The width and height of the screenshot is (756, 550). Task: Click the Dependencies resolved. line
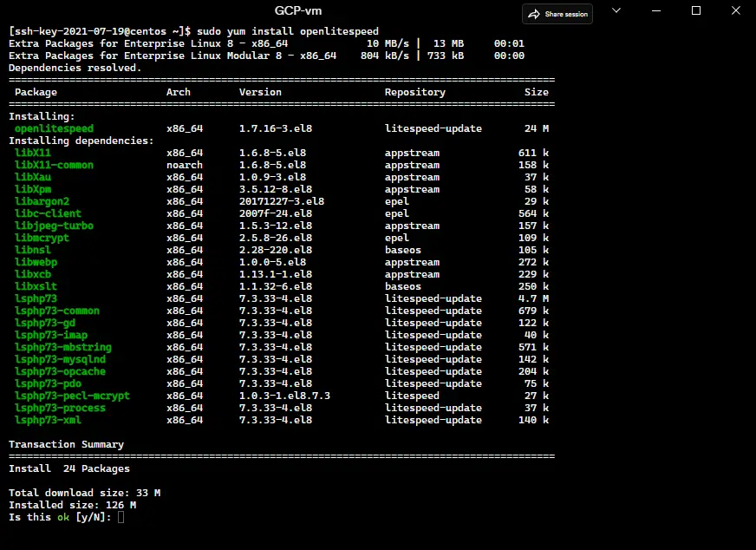click(75, 68)
